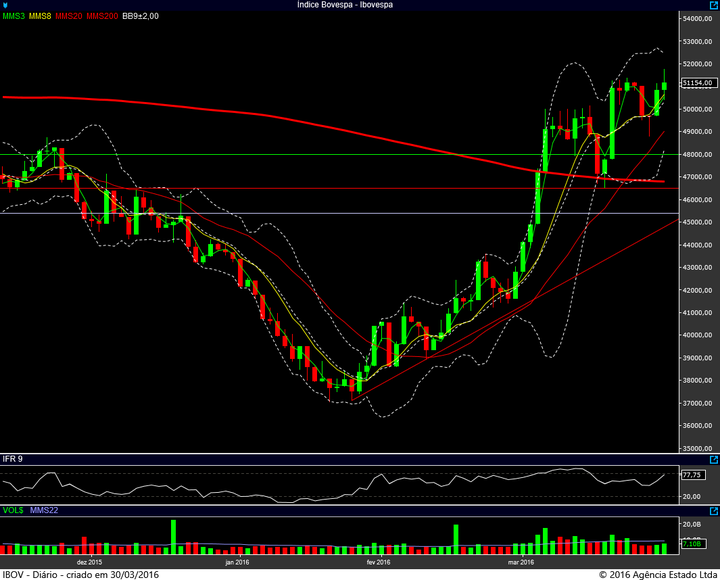Select the MMS20 legend label
The height and width of the screenshot is (580, 720).
pos(69,16)
